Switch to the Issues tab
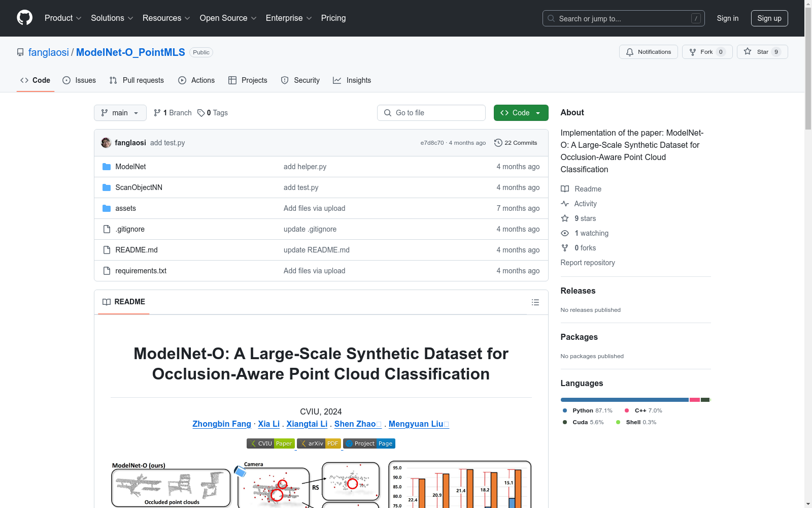The height and width of the screenshot is (508, 812). 79,80
